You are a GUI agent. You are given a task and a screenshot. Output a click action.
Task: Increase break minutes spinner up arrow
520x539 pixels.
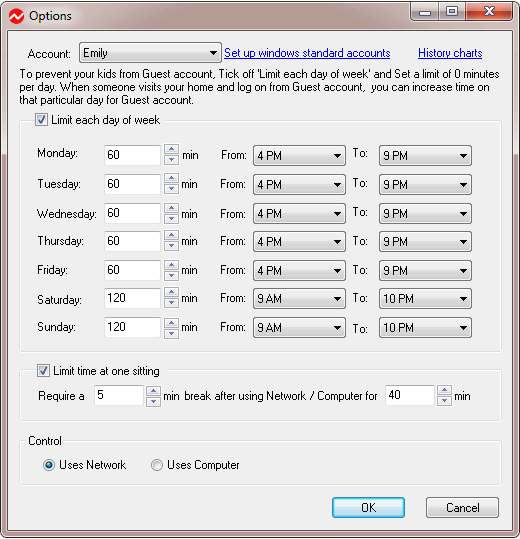coord(153,391)
